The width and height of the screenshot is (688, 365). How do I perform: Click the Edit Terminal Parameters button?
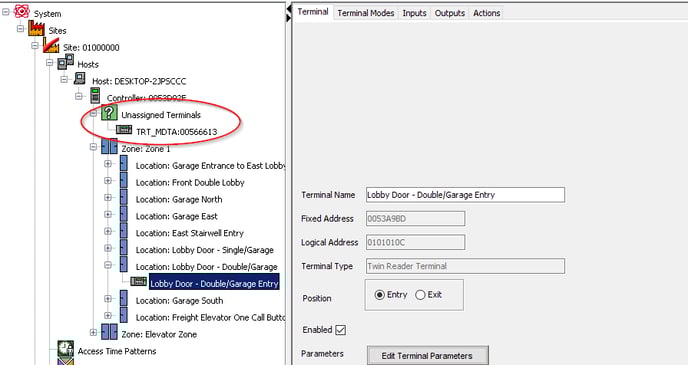[427, 356]
